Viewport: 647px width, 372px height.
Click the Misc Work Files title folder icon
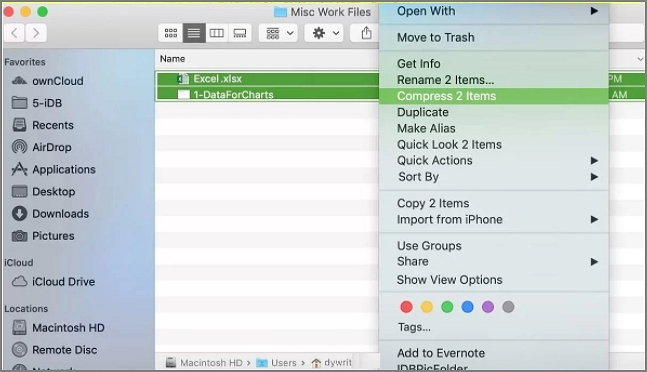click(281, 12)
